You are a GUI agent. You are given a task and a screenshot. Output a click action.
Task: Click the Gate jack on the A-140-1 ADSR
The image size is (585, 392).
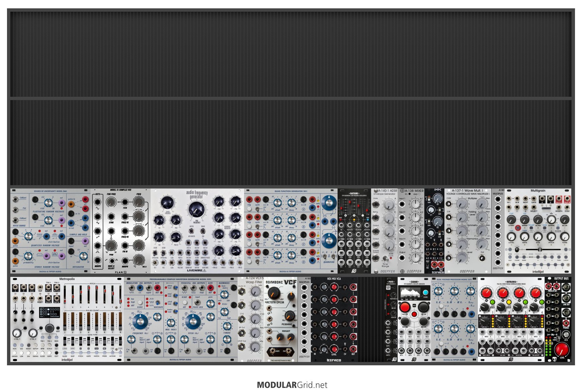(376, 204)
